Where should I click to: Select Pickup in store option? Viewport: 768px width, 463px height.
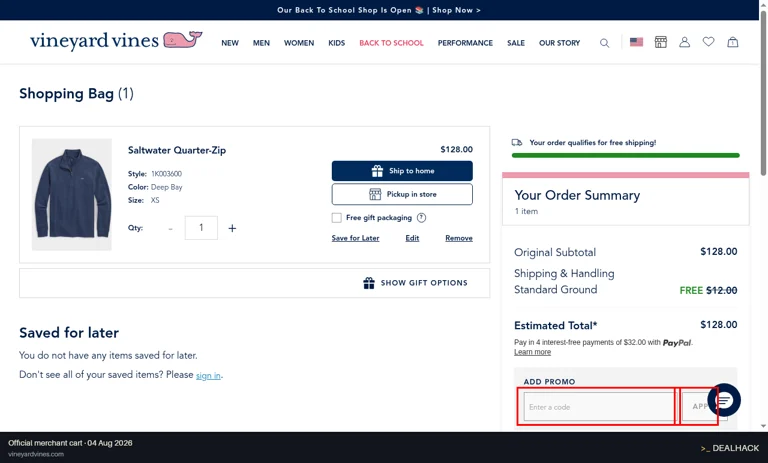point(402,195)
